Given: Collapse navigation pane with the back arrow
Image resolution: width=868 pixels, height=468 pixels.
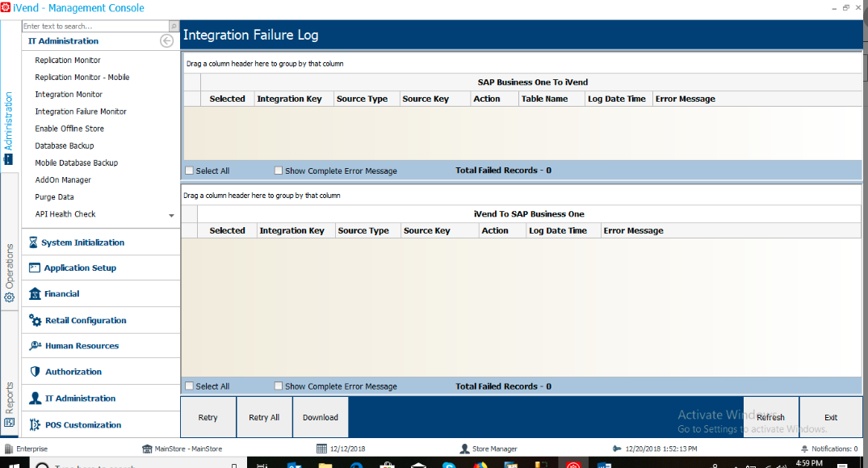Looking at the screenshot, I should (166, 41).
